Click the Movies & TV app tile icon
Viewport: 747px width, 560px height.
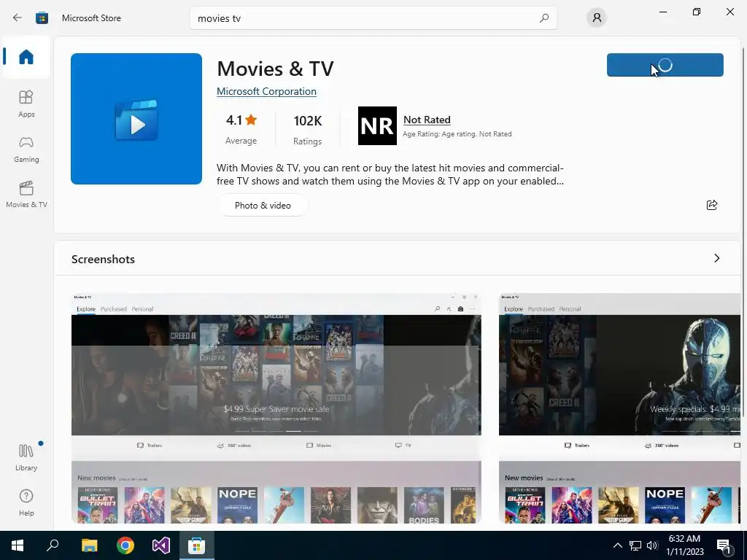[136, 119]
